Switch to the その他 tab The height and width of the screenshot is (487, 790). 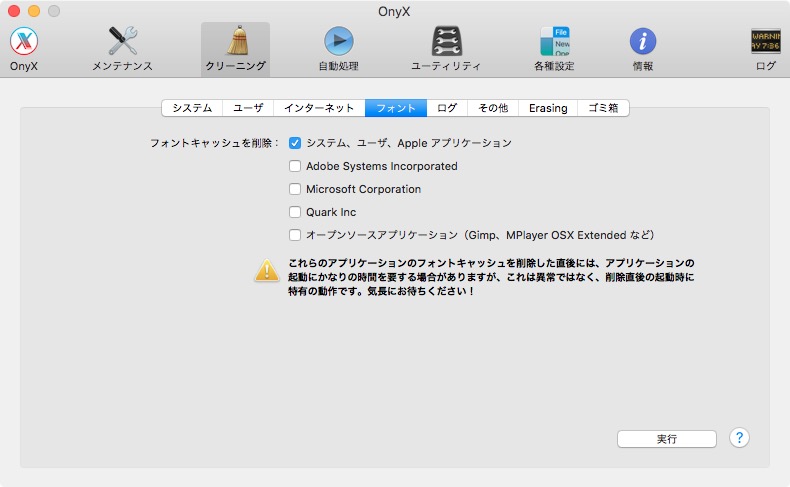[493, 108]
